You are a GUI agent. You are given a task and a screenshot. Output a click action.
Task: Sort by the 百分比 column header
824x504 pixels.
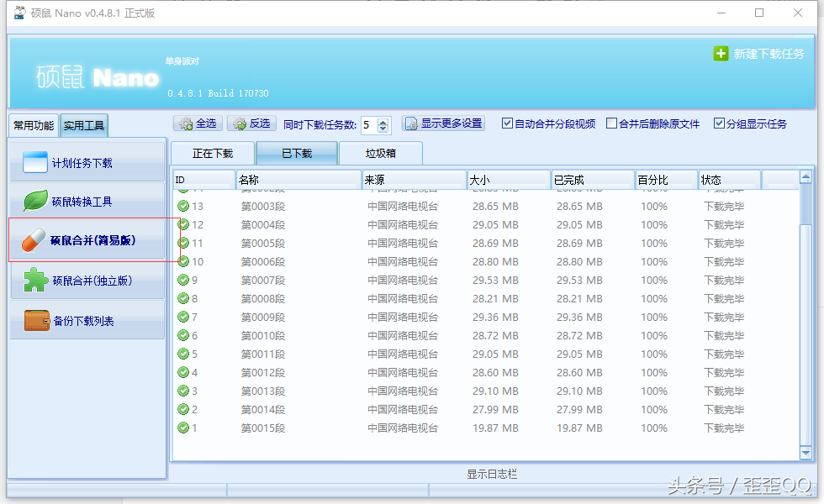click(x=666, y=180)
